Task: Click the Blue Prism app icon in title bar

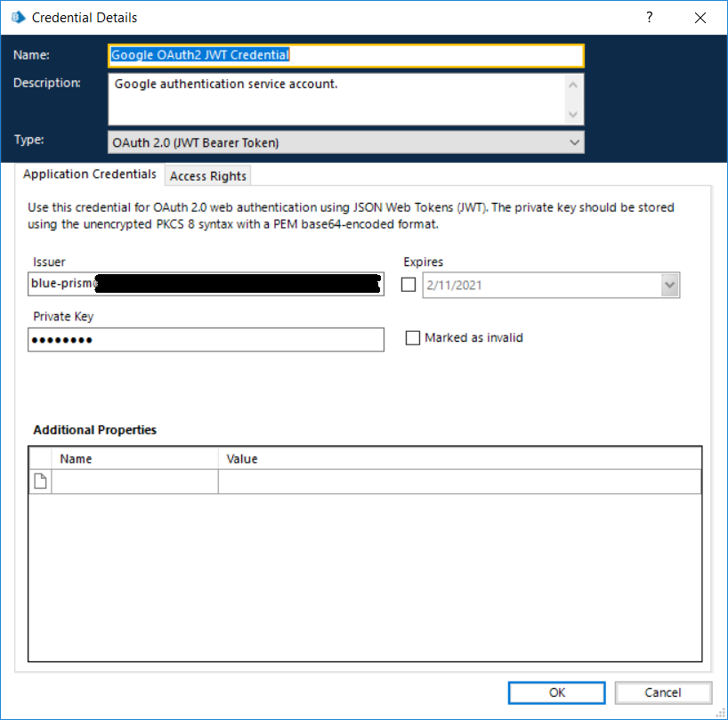Action: [18, 18]
